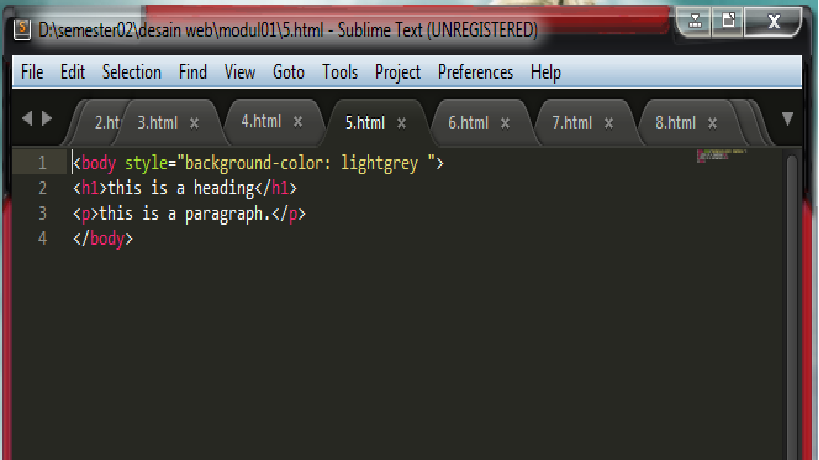Close the 4.html tab
Viewport: 819px width, 460px height.
[298, 122]
